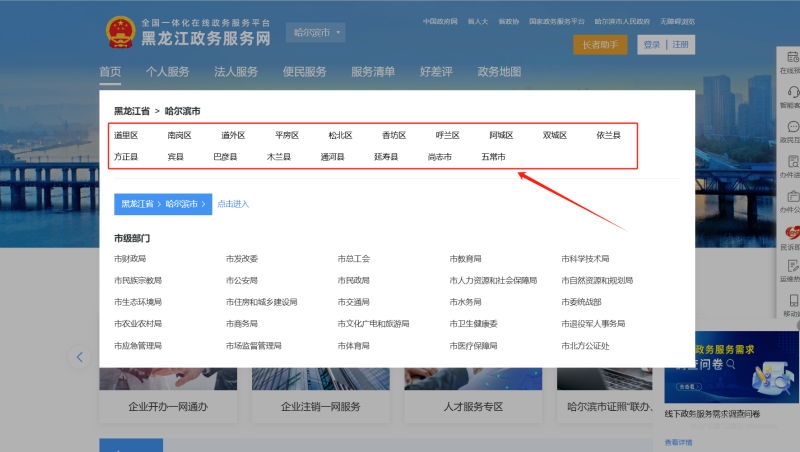Open the 省政协 top link

click(x=508, y=21)
